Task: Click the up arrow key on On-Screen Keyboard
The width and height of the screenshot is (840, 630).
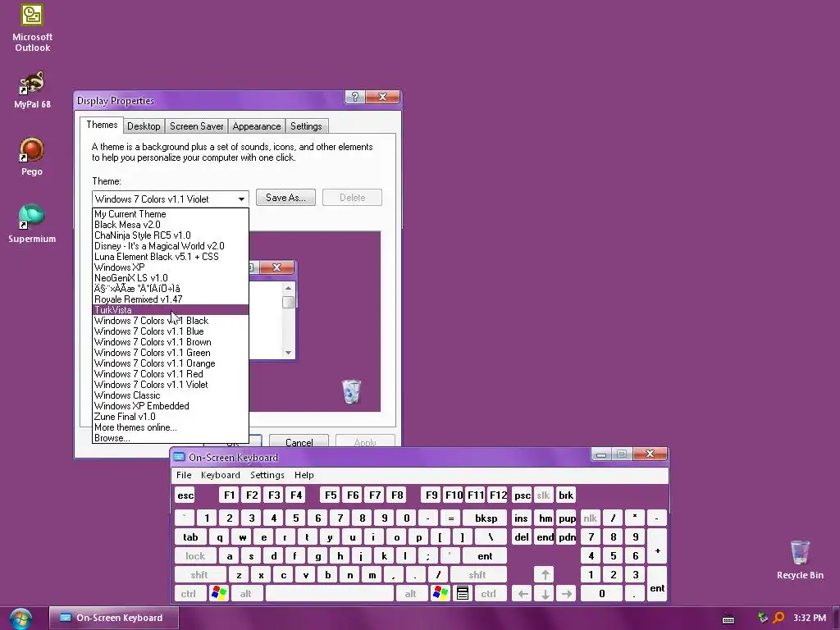Action: [546, 575]
